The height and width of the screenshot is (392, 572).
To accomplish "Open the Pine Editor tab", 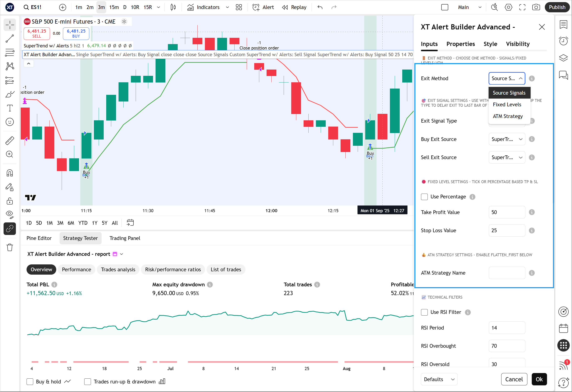I will [x=39, y=238].
